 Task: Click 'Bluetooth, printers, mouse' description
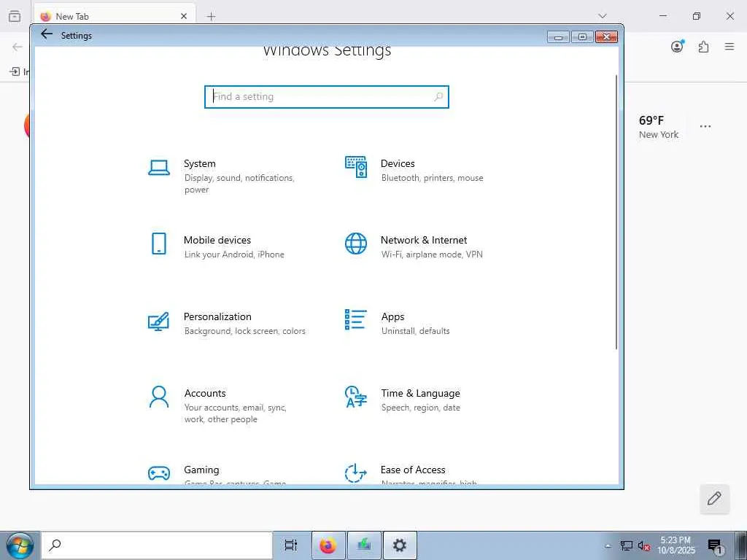click(433, 178)
